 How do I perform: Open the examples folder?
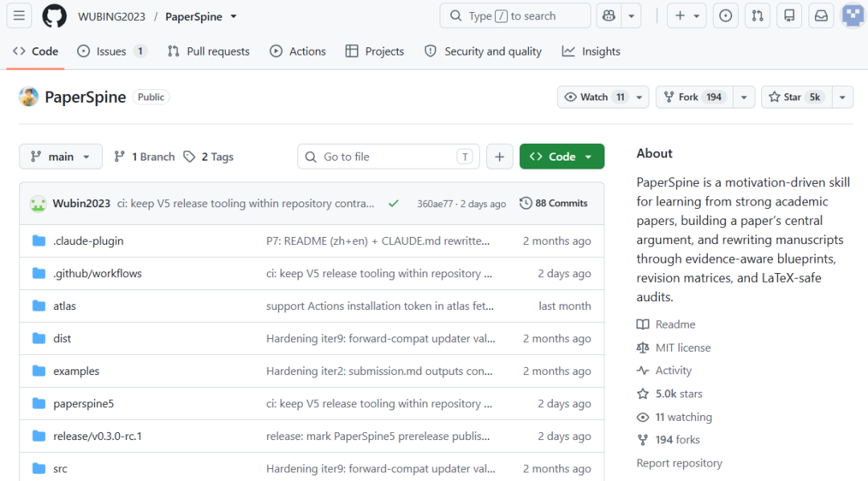pyautogui.click(x=76, y=371)
